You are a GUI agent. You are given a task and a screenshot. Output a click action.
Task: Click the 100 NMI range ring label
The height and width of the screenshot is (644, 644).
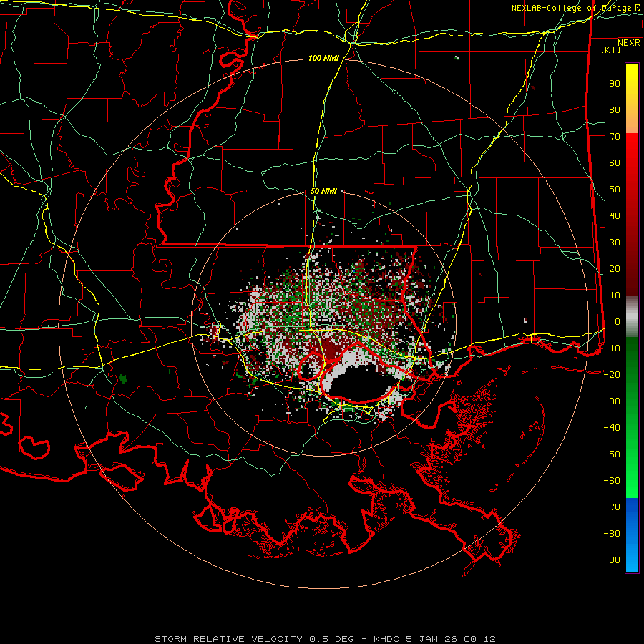(x=323, y=59)
